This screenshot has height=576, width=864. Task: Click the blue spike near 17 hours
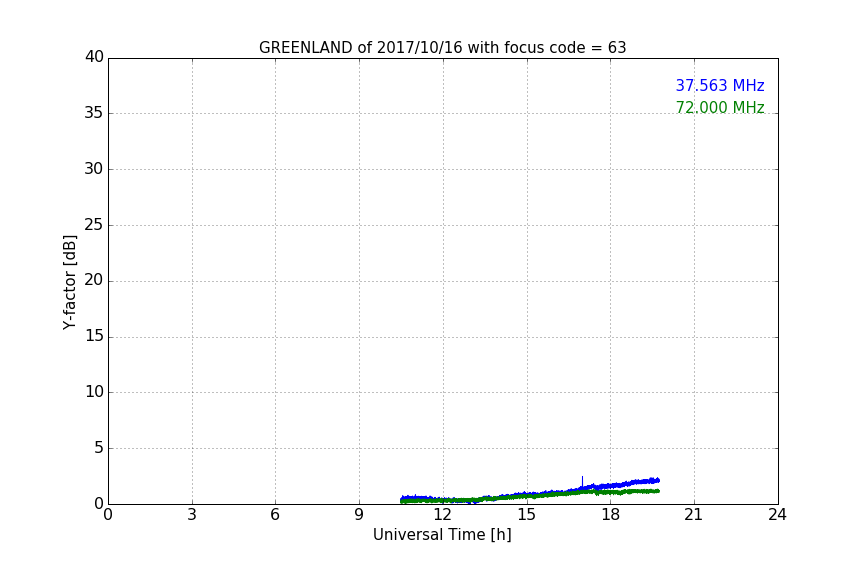(x=582, y=482)
